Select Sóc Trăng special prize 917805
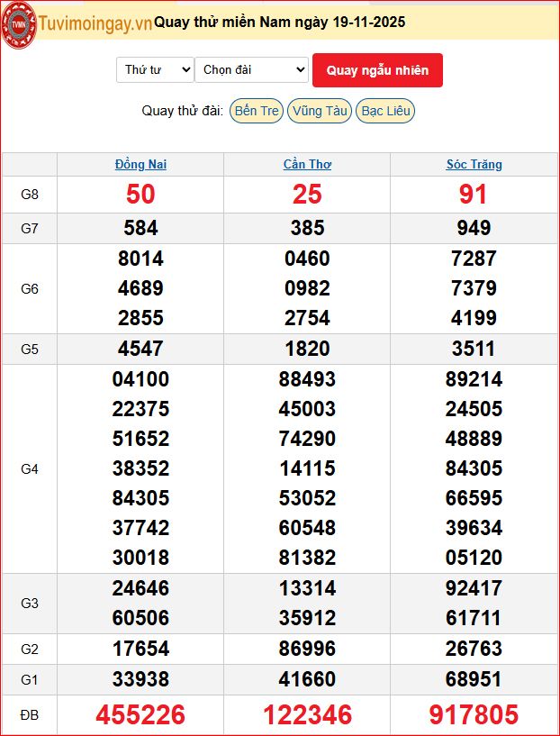The width and height of the screenshot is (560, 736). tap(474, 715)
